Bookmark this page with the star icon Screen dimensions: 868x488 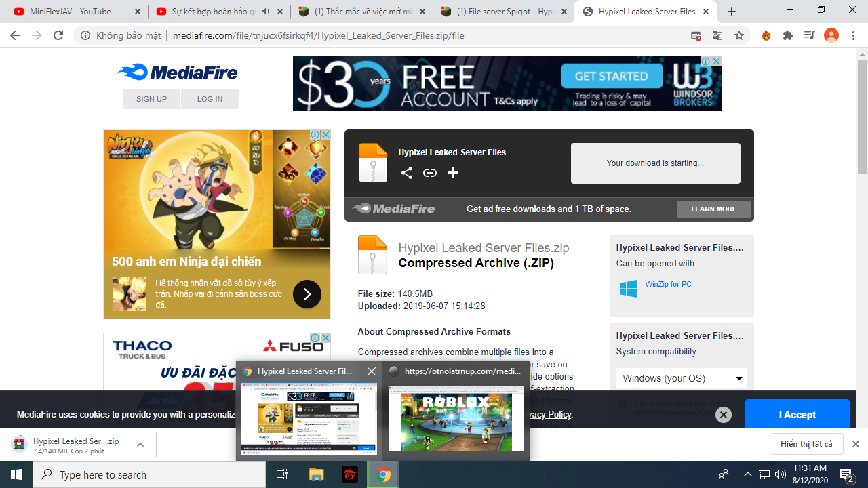coord(739,35)
